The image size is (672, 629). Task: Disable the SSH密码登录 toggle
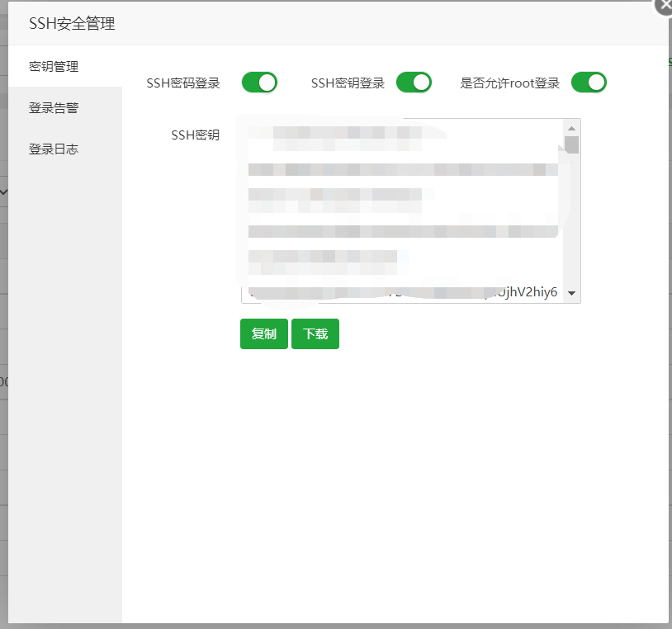[259, 83]
